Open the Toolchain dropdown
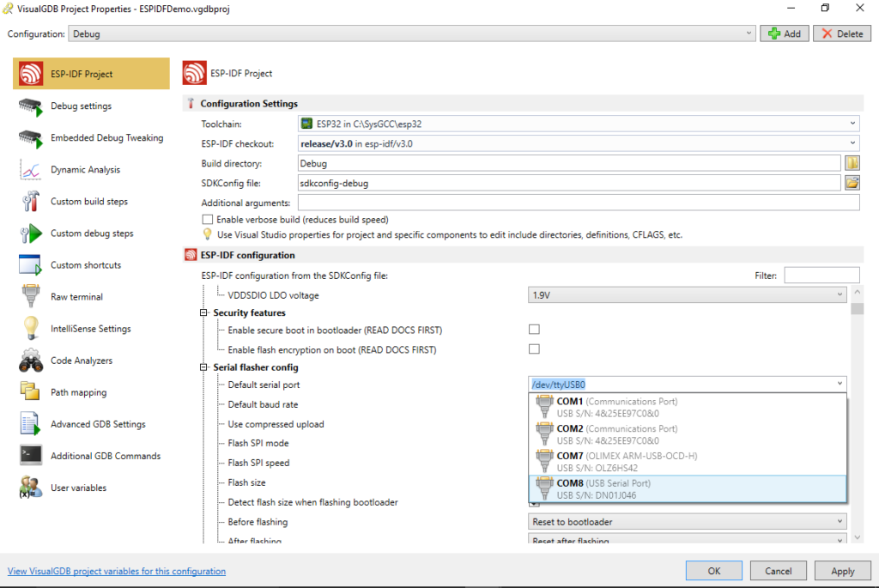The width and height of the screenshot is (879, 588). (x=579, y=124)
